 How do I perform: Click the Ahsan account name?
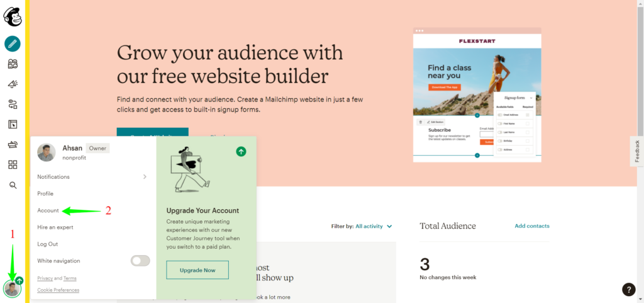coord(72,149)
